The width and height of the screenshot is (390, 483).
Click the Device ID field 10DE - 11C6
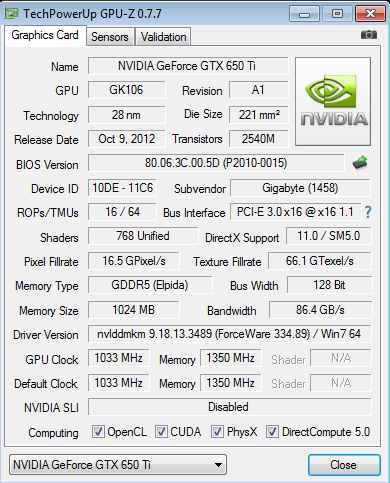point(122,188)
